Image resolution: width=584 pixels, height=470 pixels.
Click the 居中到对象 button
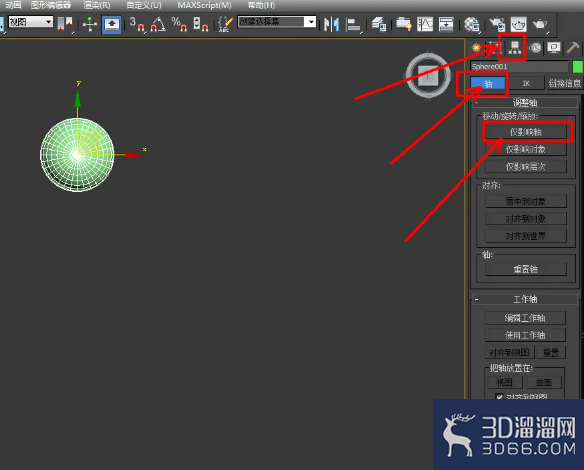click(526, 201)
